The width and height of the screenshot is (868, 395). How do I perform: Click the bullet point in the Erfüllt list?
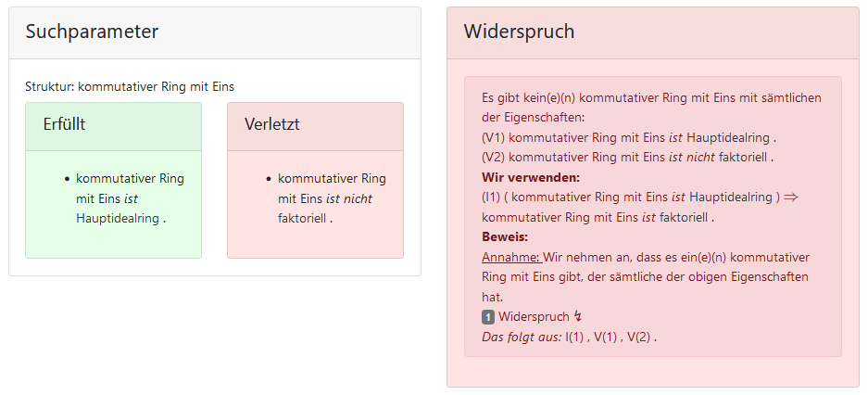tap(68, 179)
